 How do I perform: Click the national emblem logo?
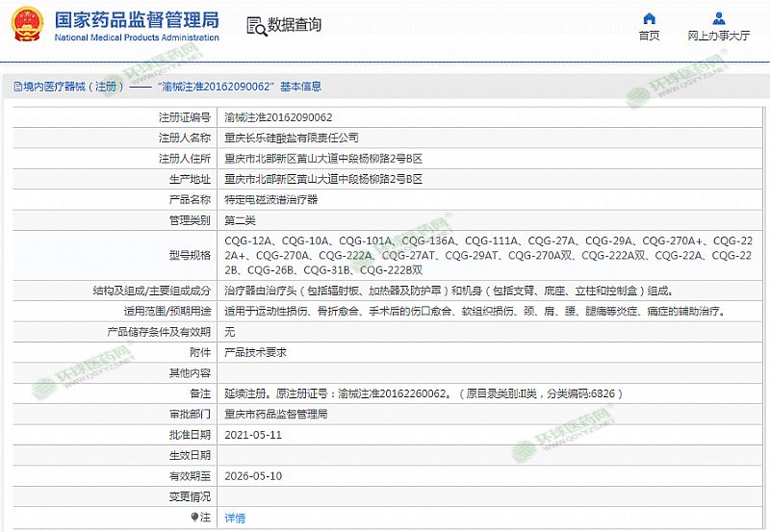26,24
